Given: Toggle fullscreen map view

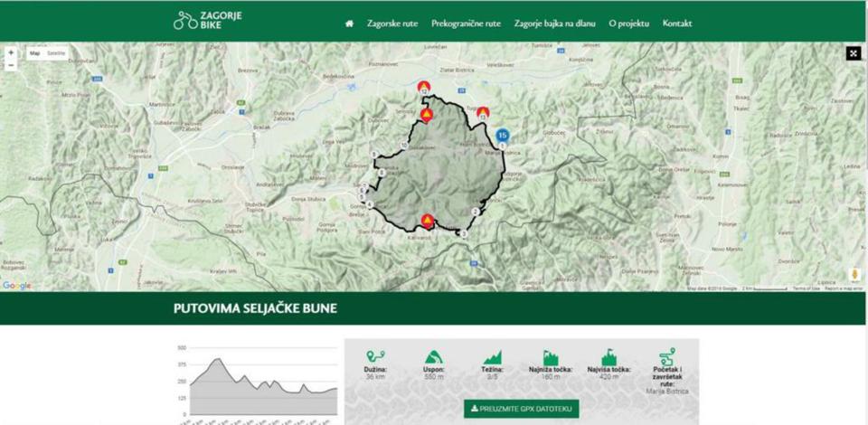Looking at the screenshot, I should pyautogui.click(x=852, y=53).
